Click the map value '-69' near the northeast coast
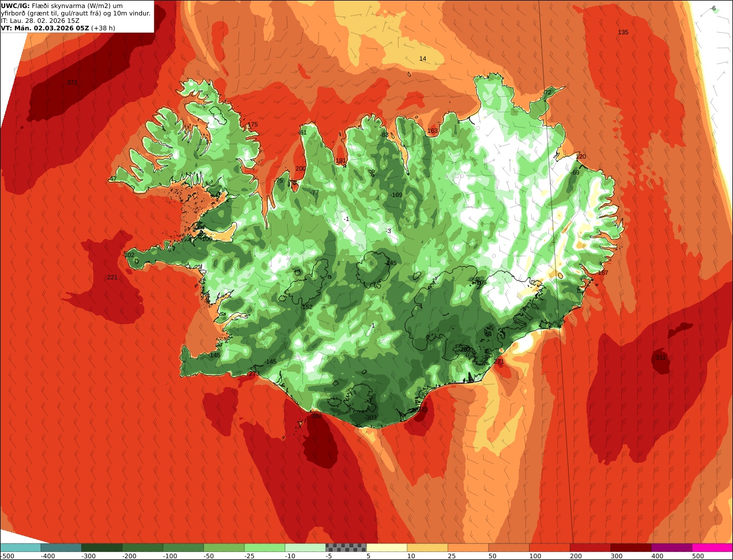The image size is (733, 560). [x=575, y=173]
